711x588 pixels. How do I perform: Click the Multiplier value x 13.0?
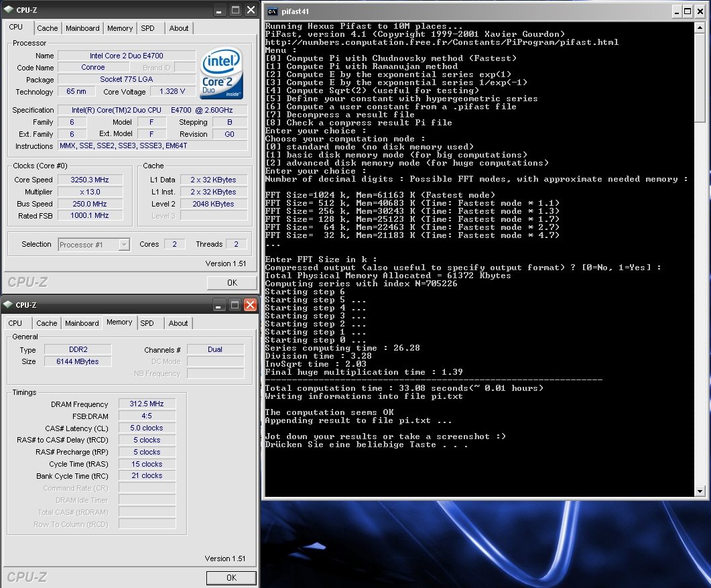pos(90,192)
